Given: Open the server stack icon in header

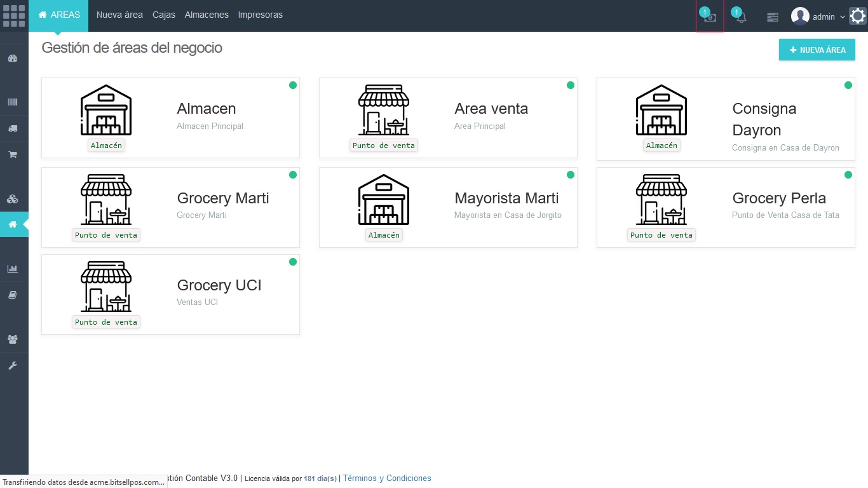Looking at the screenshot, I should pos(772,17).
